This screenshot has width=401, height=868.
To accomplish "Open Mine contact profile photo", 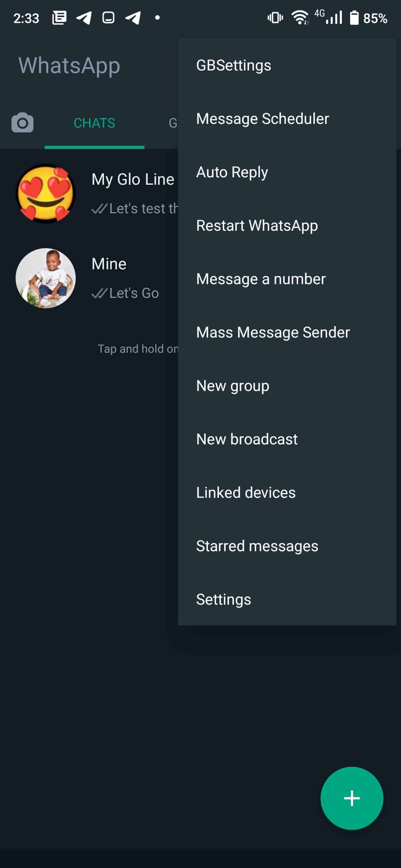I will pyautogui.click(x=46, y=278).
